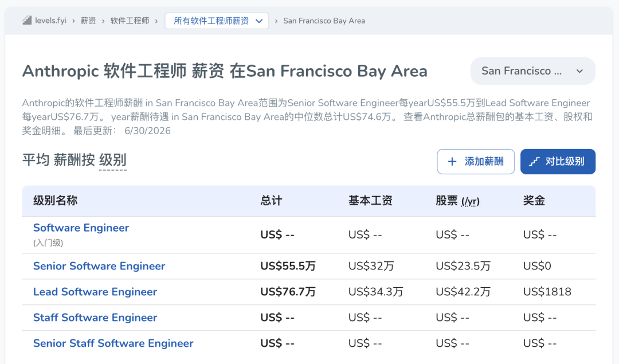Open the Software Engineer entry-level link
This screenshot has width=619, height=364.
(x=81, y=228)
